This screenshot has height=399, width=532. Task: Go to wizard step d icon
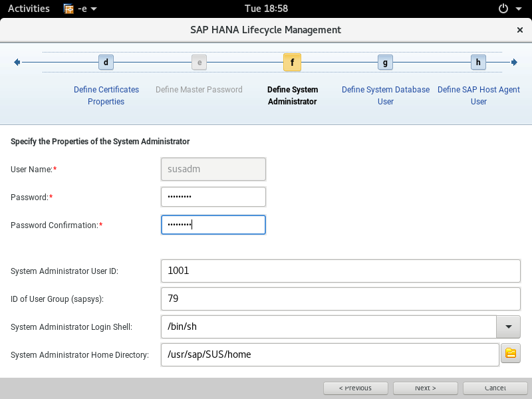(106, 63)
